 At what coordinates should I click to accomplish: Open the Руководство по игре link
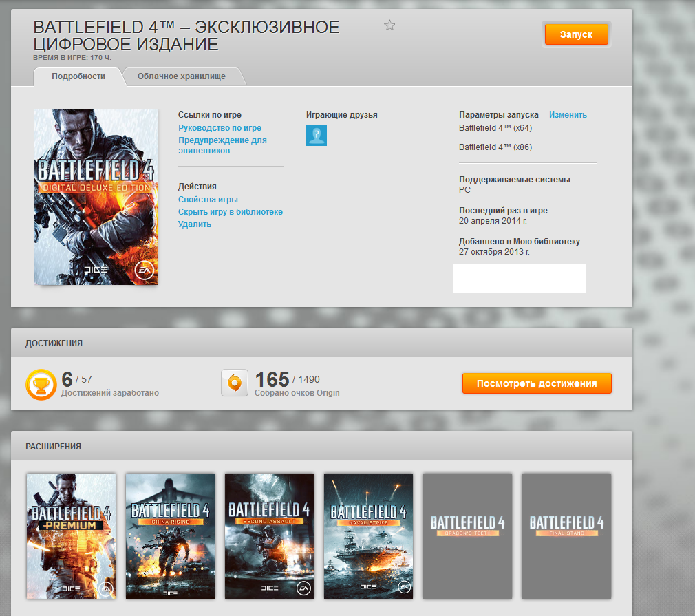[220, 128]
